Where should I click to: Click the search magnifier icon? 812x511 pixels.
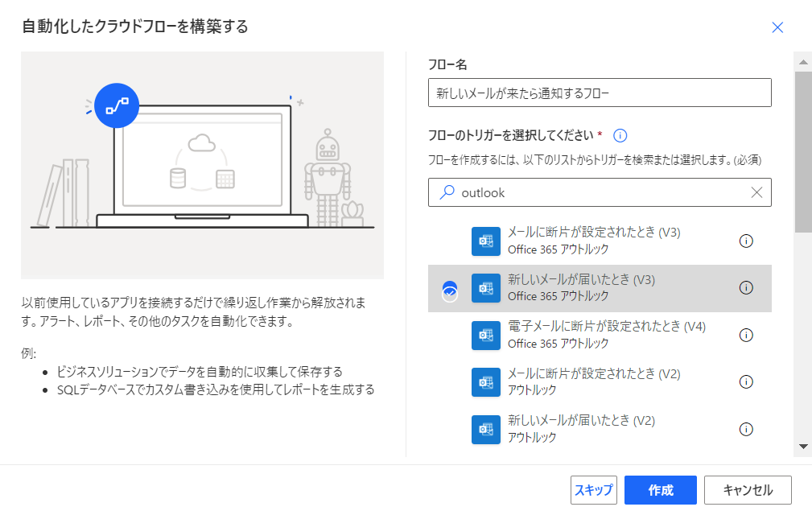(x=447, y=192)
